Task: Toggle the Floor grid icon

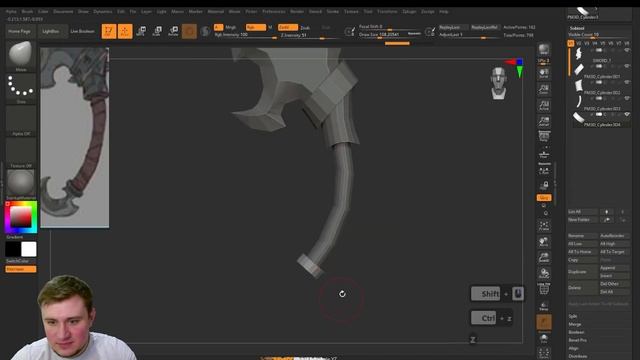Action: (544, 153)
